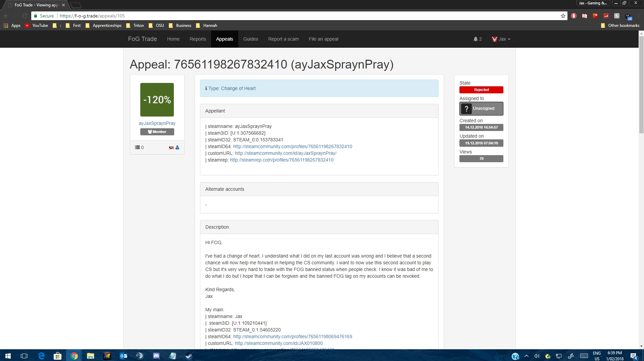Select the File an appeal nav link
This screenshot has height=361, width=644.
tap(323, 39)
